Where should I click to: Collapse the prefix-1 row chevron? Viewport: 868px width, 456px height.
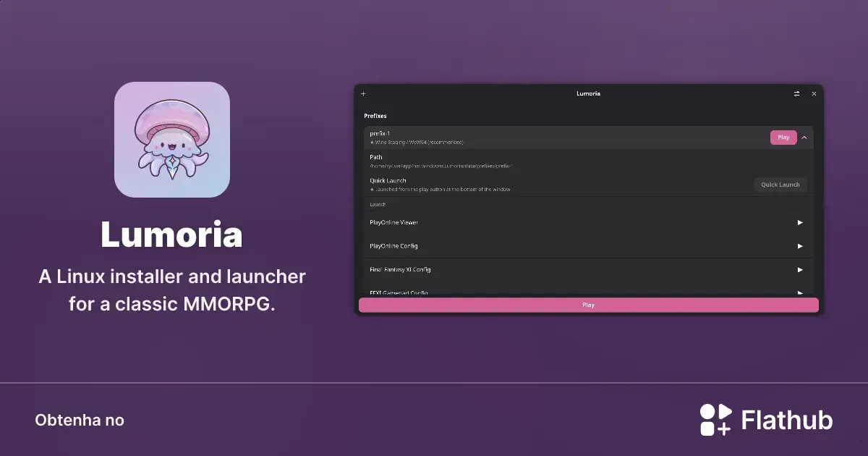804,138
